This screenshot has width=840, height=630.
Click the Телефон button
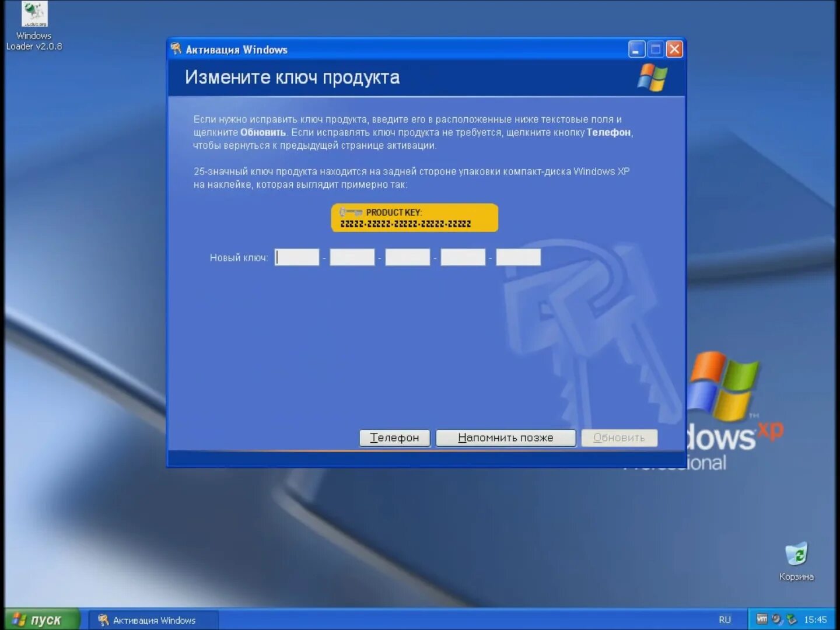(x=394, y=437)
